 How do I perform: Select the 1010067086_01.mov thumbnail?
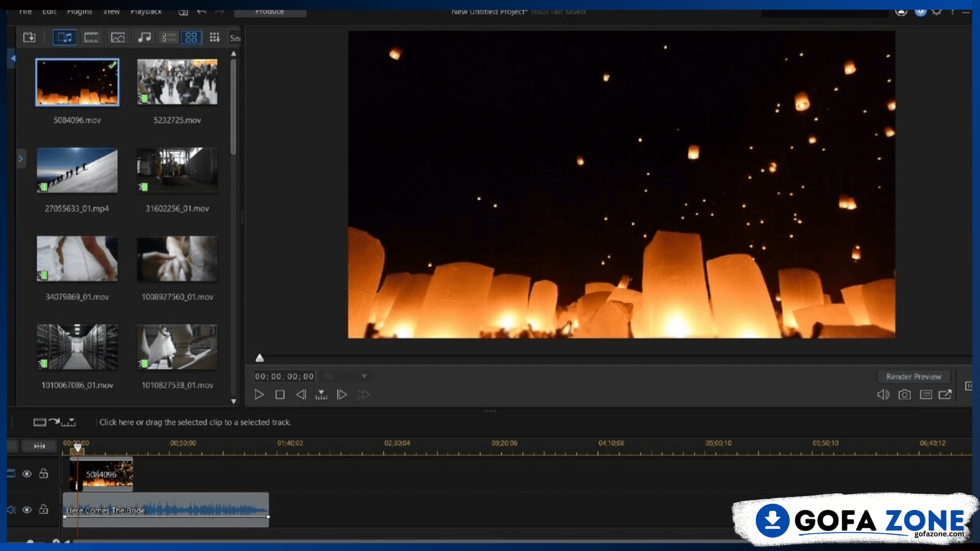77,347
